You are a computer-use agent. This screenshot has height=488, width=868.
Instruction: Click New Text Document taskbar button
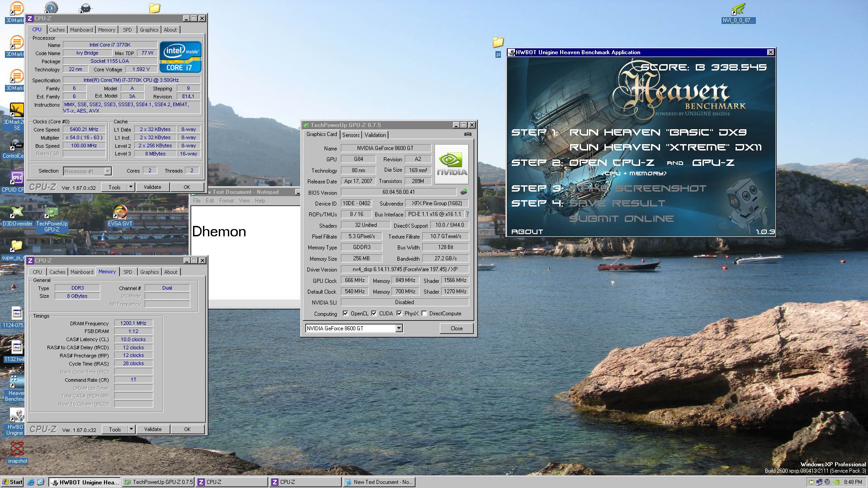[x=379, y=482]
